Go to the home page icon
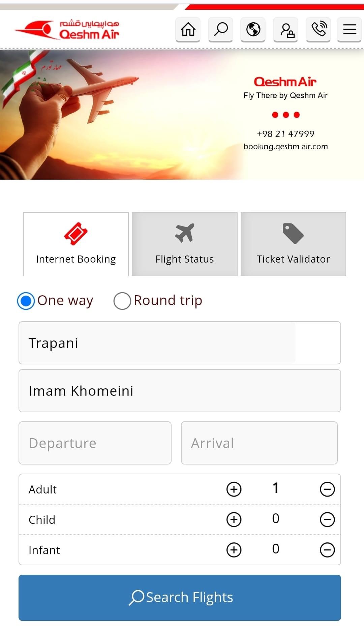Image resolution: width=364 pixels, height=630 pixels. click(188, 29)
